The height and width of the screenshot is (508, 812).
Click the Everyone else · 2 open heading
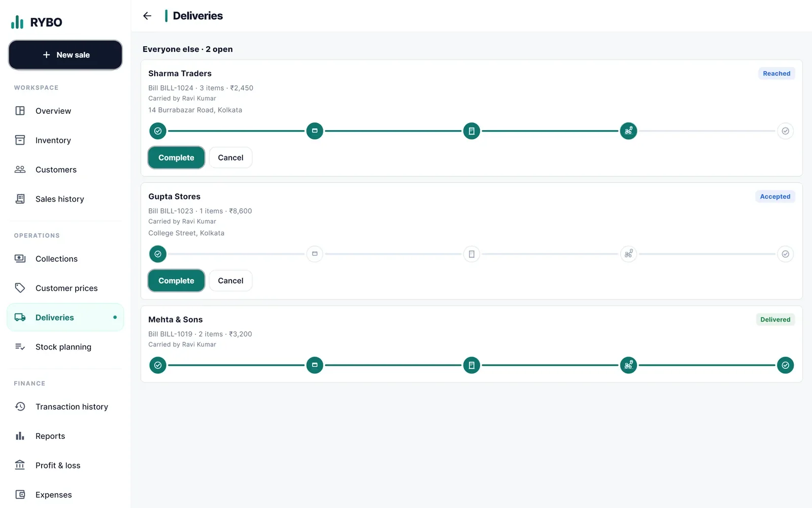[188, 49]
